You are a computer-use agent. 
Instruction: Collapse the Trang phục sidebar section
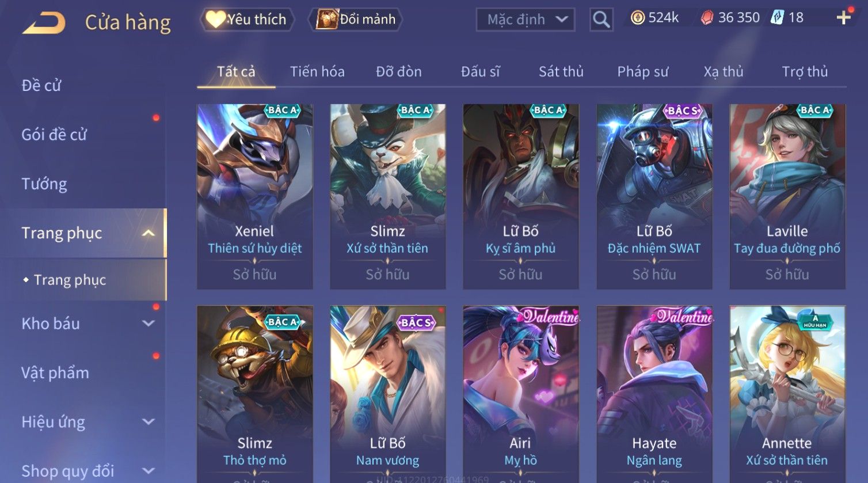pos(149,233)
